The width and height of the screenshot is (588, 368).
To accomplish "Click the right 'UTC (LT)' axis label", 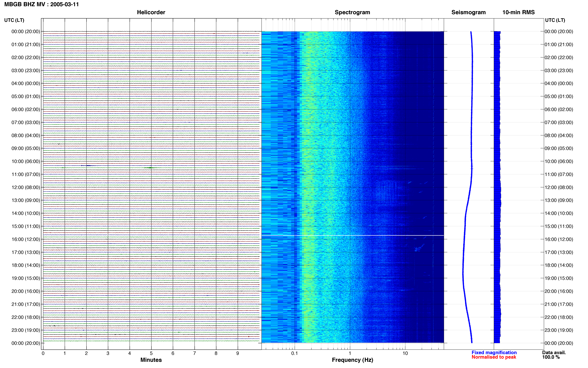I will pyautogui.click(x=555, y=20).
